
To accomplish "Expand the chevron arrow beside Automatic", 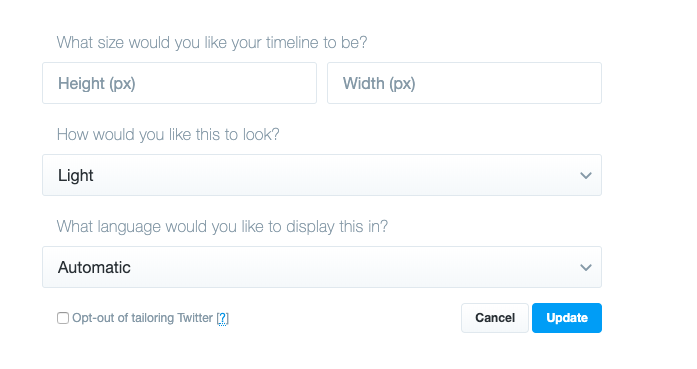I will click(x=586, y=268).
